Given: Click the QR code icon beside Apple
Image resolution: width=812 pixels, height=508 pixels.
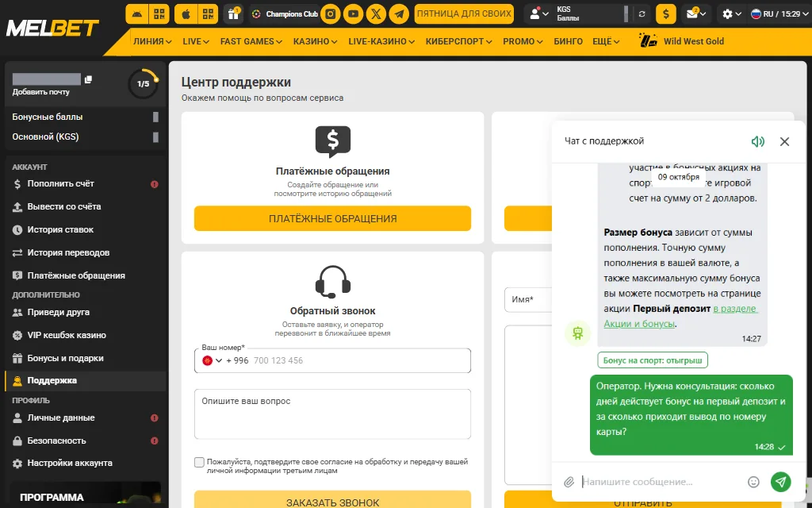Looking at the screenshot, I should pos(208,14).
